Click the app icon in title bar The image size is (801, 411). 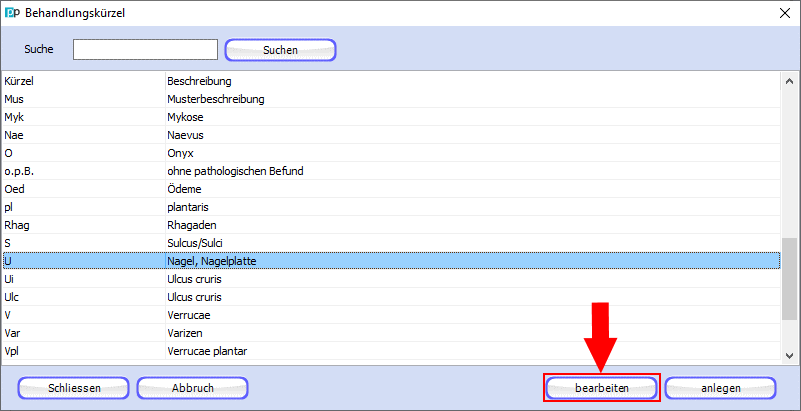tap(12, 13)
